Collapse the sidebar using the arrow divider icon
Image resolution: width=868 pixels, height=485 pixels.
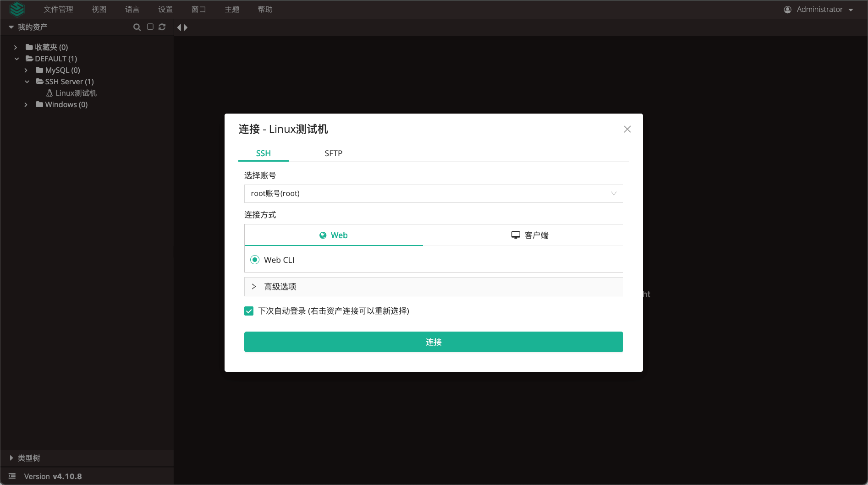click(182, 27)
